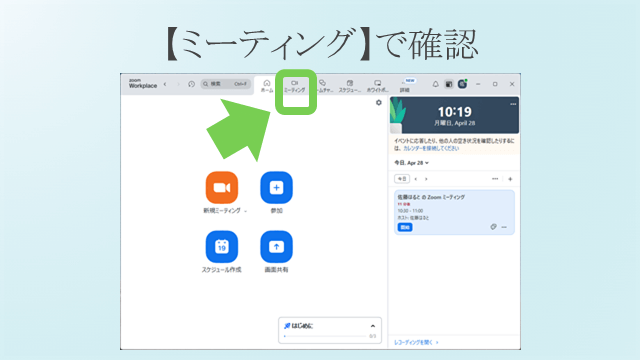Select the 佐藤はると の Zoom ミーティング card title

[x=431, y=197]
